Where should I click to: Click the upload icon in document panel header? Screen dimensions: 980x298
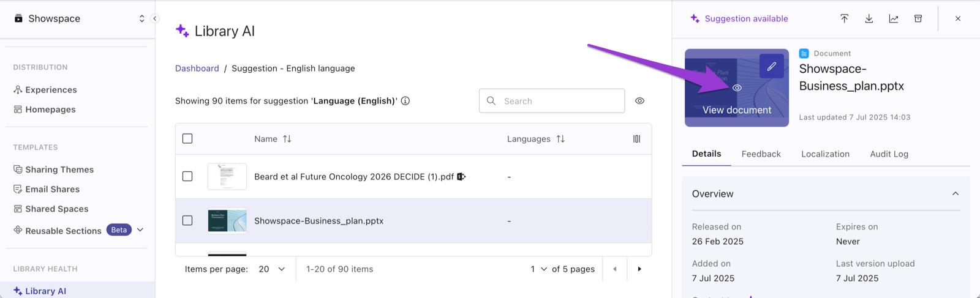(844, 18)
